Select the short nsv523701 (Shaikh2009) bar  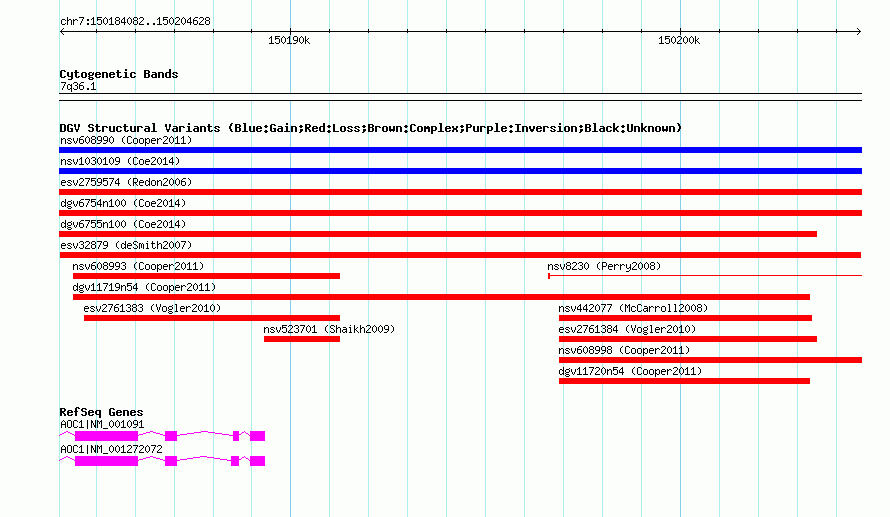point(302,339)
